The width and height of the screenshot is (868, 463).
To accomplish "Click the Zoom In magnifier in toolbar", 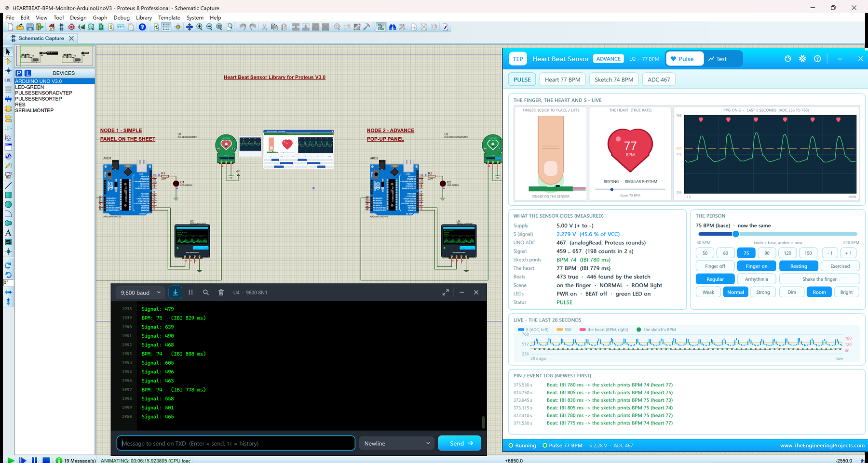I will tap(199, 27).
